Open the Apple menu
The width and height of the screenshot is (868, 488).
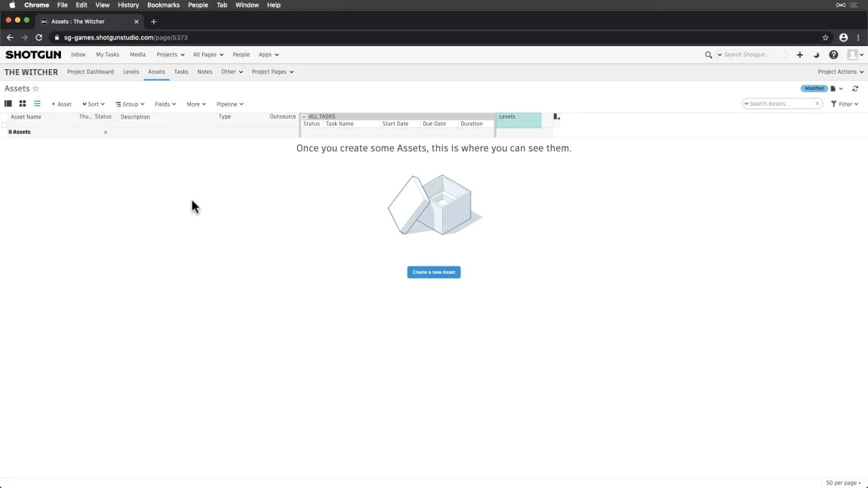click(x=12, y=5)
